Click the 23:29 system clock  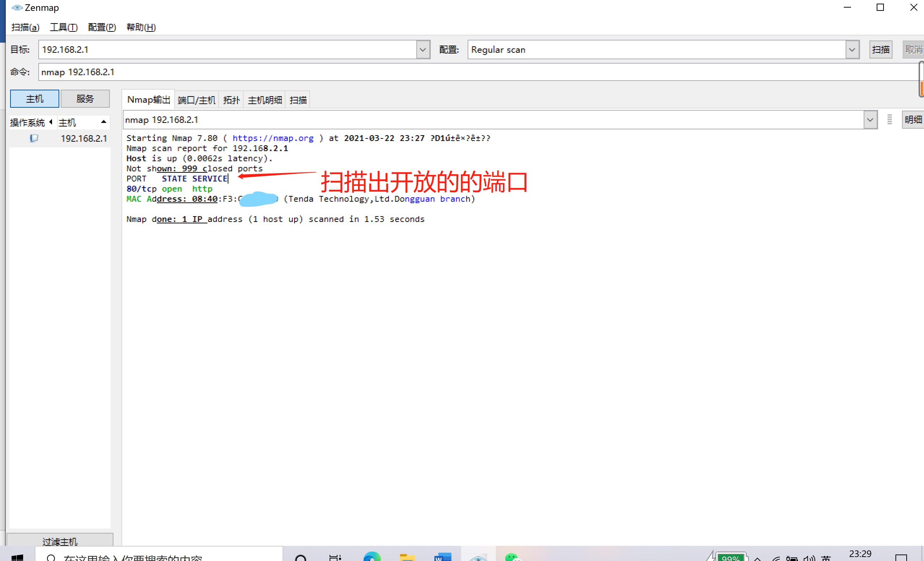(860, 554)
